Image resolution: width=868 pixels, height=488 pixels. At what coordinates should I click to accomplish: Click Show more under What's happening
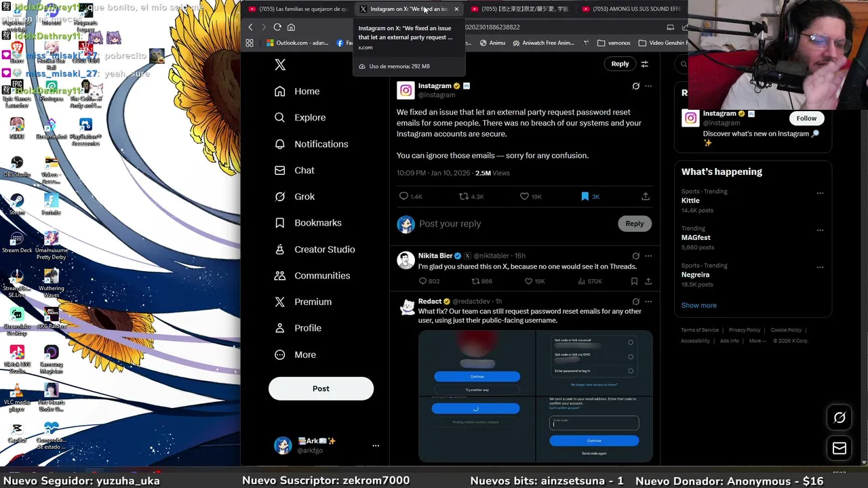698,305
